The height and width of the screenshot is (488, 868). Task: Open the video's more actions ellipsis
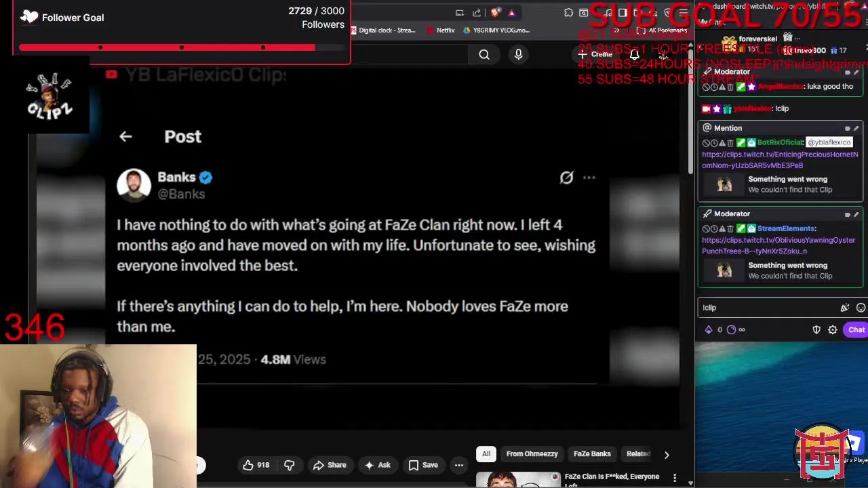click(x=459, y=465)
